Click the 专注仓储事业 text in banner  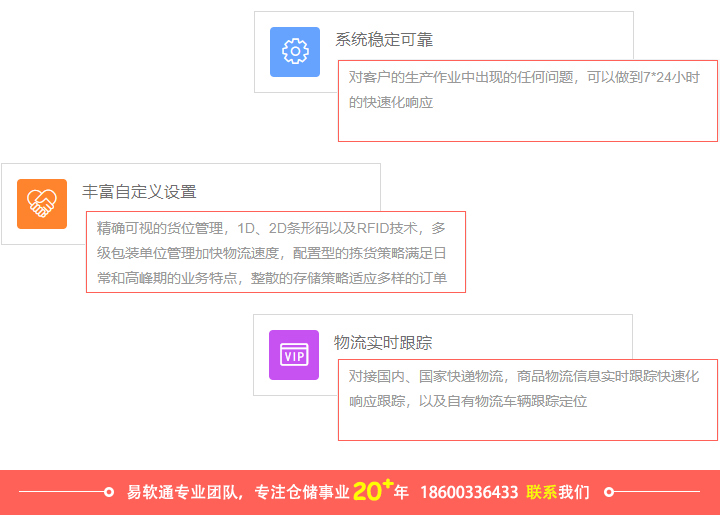(x=302, y=492)
